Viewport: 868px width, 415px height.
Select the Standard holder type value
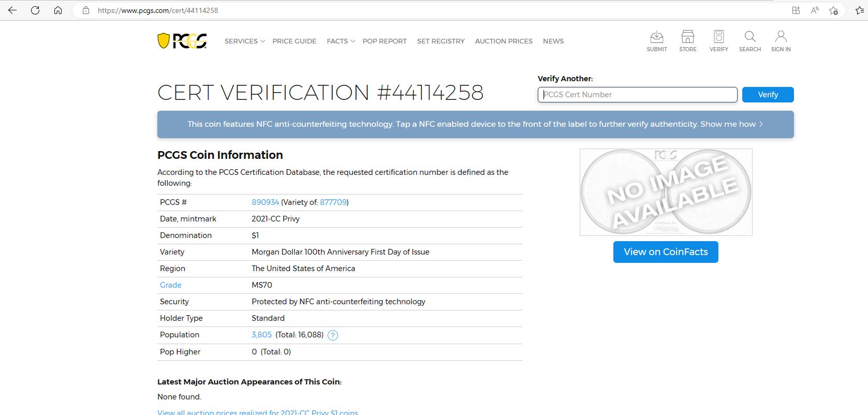268,318
